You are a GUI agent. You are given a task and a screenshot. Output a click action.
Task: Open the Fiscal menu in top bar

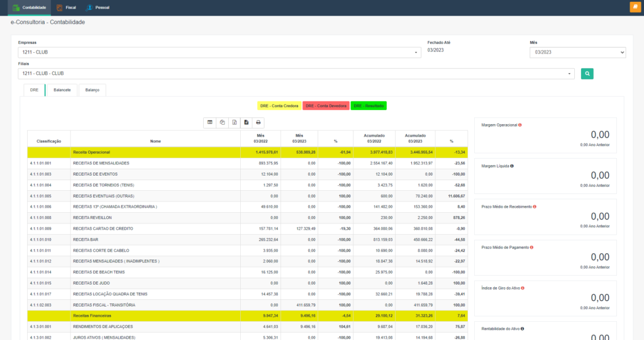pos(66,8)
